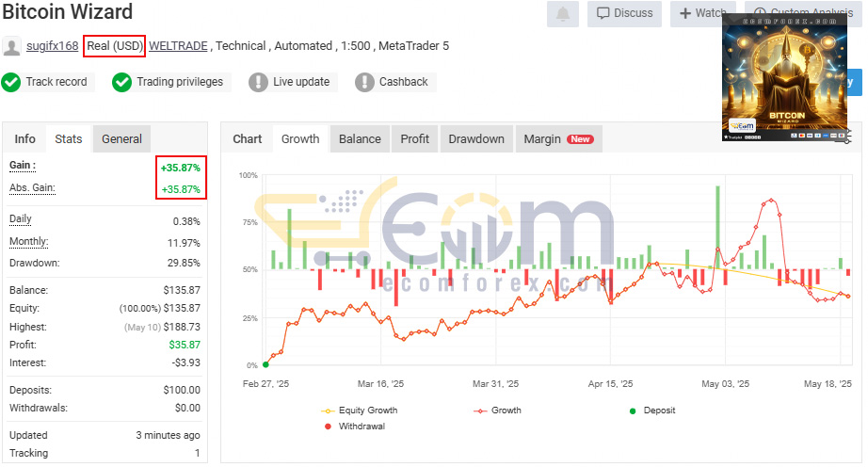Image resolution: width=868 pixels, height=467 pixels.
Task: Toggle the Equity Growth legend series
Action: coord(360,411)
